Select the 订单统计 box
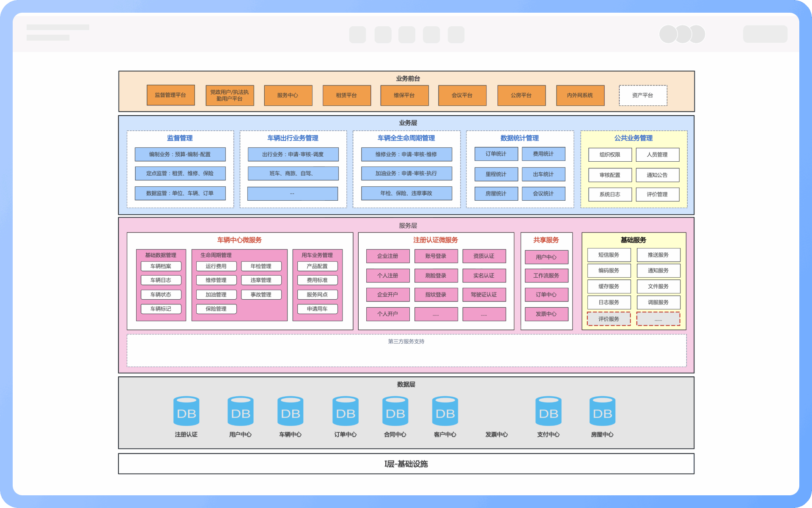This screenshot has width=812, height=508. pos(496,154)
